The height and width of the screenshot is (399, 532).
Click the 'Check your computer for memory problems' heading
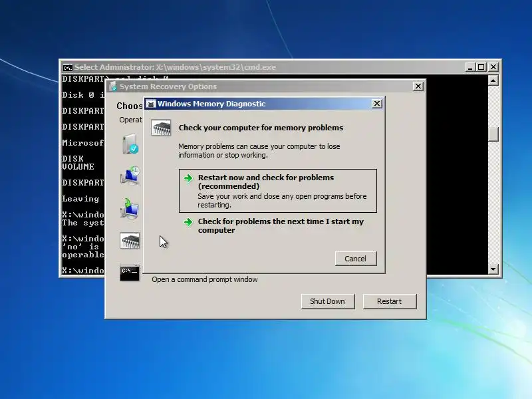261,128
